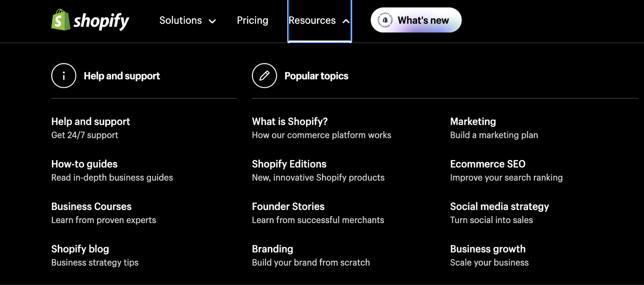Visit the Shopify blog
The height and width of the screenshot is (285, 644).
pos(80,249)
